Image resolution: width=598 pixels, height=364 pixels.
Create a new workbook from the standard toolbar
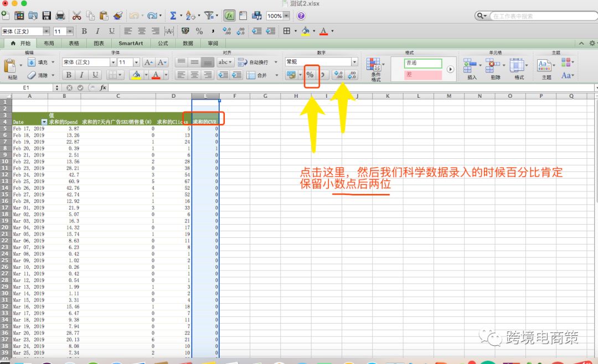click(x=6, y=15)
